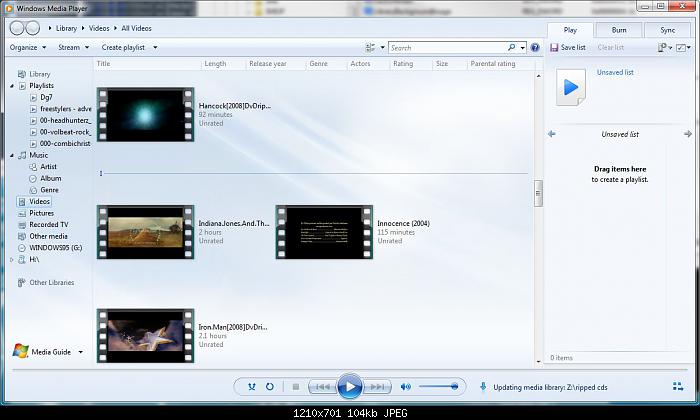Click the Previous track button
This screenshot has height=420, width=700.
coord(323,387)
